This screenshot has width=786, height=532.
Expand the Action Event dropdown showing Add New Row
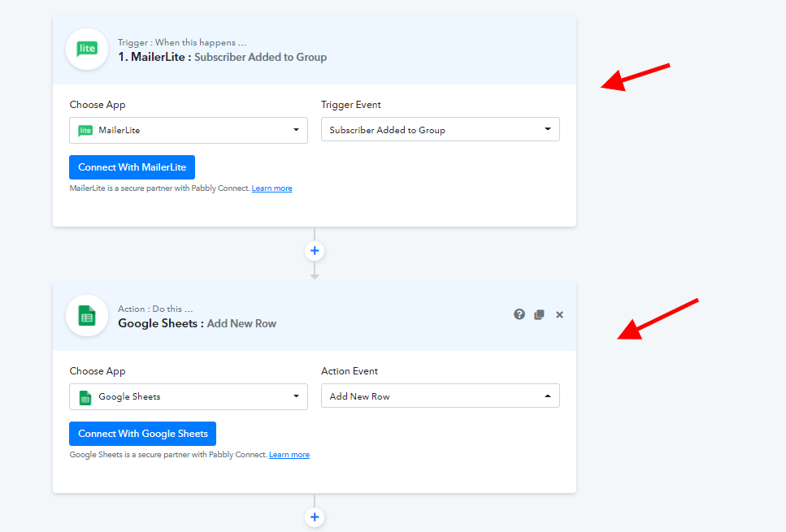coord(440,396)
